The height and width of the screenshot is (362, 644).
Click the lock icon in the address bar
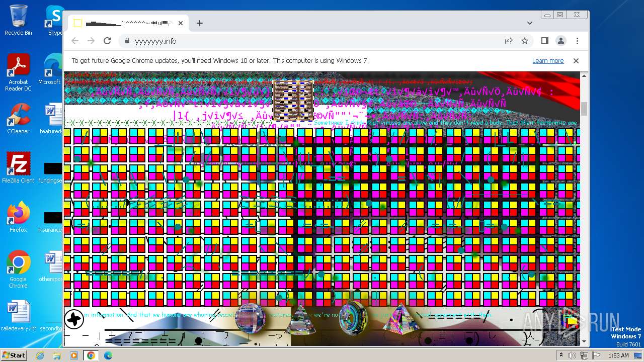pyautogui.click(x=127, y=41)
